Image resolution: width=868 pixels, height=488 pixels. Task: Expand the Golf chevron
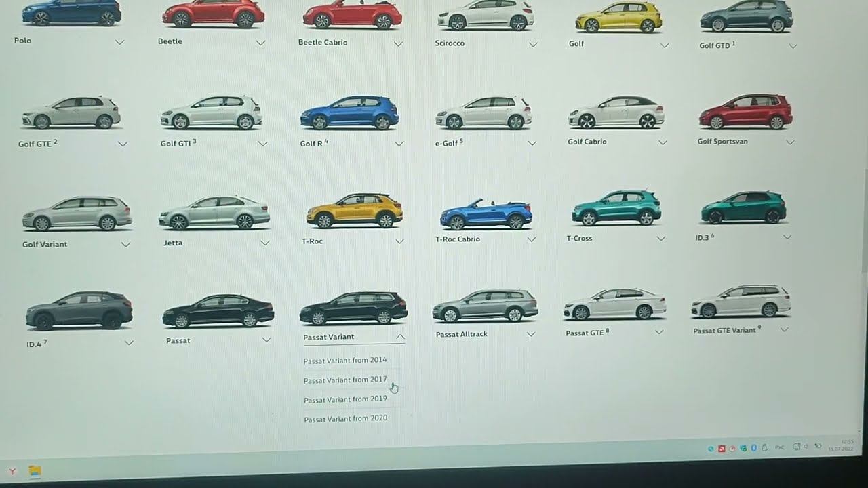click(665, 45)
